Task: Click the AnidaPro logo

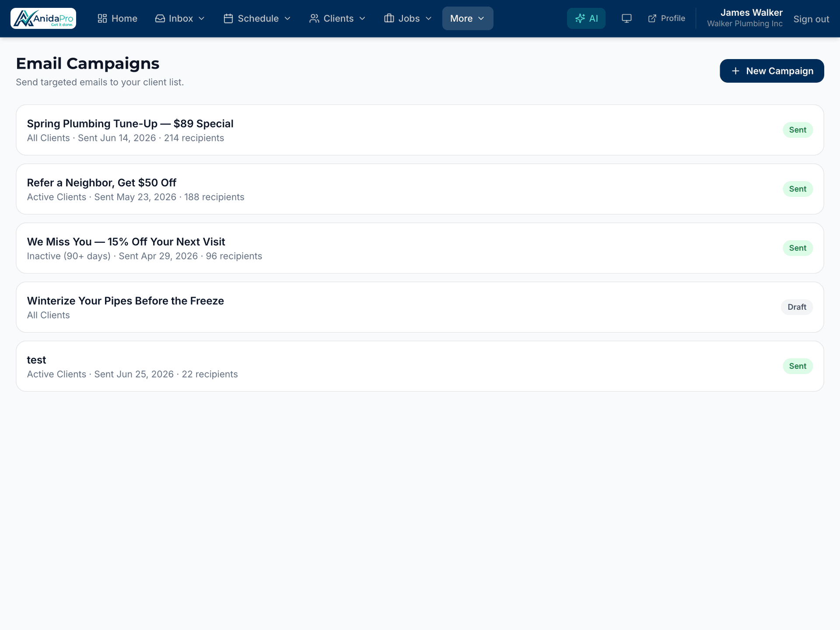Action: (43, 18)
